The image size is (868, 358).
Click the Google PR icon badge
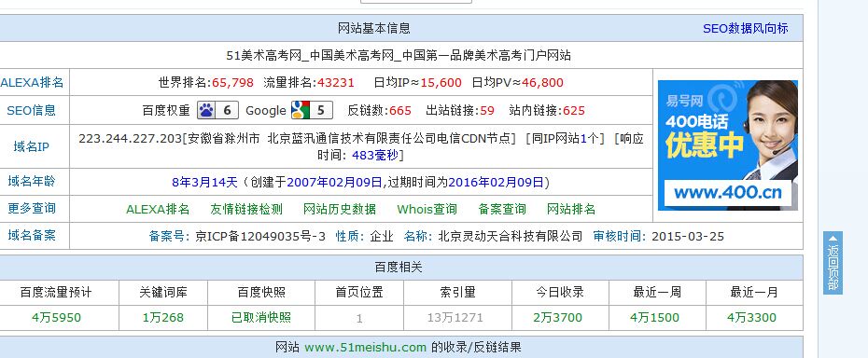click(312, 110)
